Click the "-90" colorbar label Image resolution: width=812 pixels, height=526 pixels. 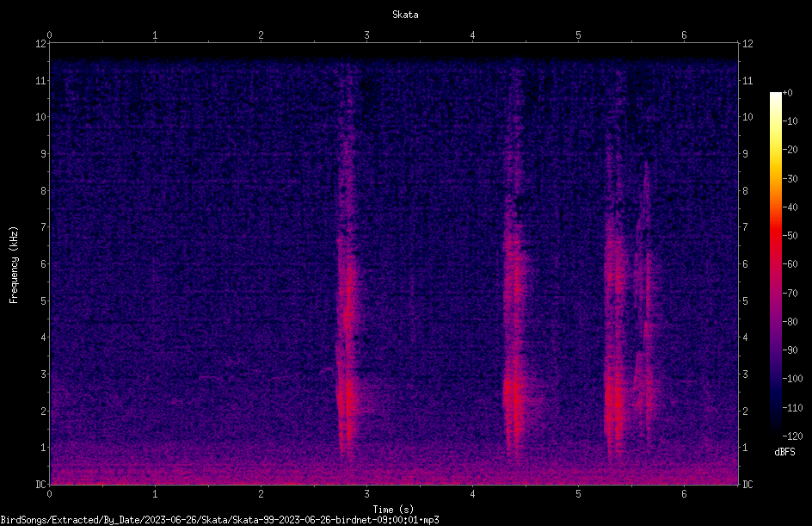click(790, 350)
